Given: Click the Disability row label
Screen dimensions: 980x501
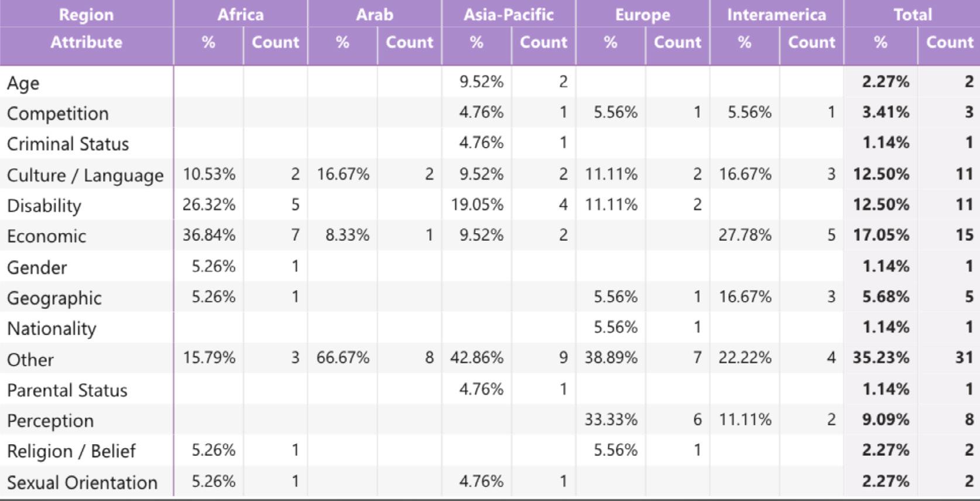Looking at the screenshot, I should point(44,206).
